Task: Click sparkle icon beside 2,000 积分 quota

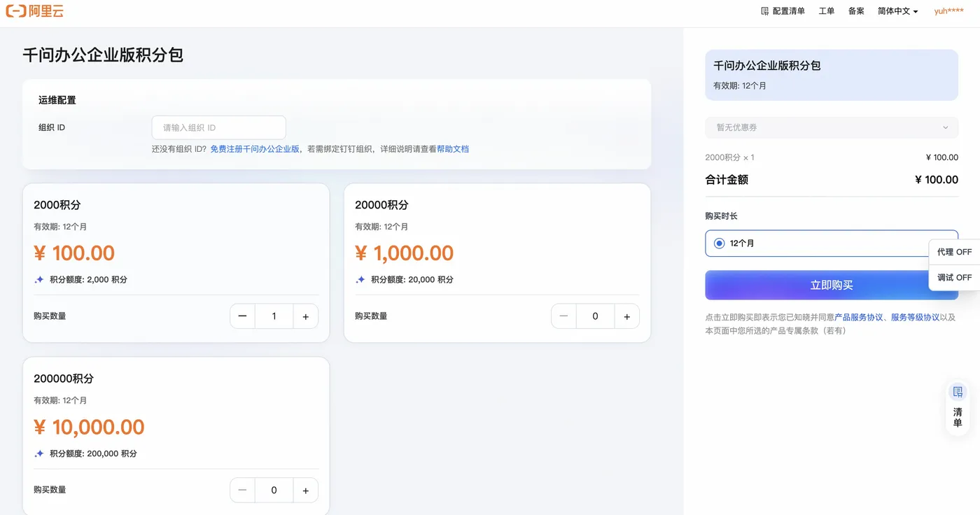Action: tap(39, 279)
